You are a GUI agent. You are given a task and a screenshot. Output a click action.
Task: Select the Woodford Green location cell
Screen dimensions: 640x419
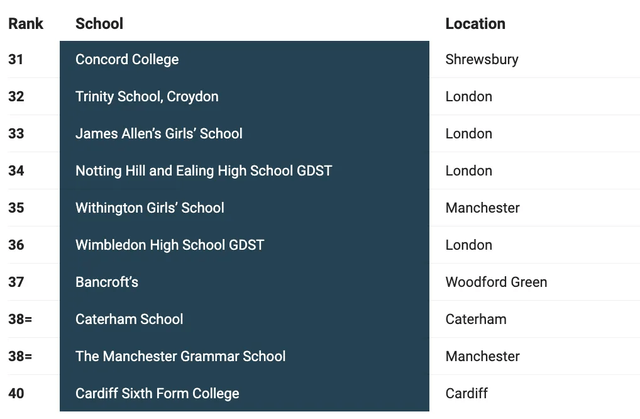coord(496,282)
